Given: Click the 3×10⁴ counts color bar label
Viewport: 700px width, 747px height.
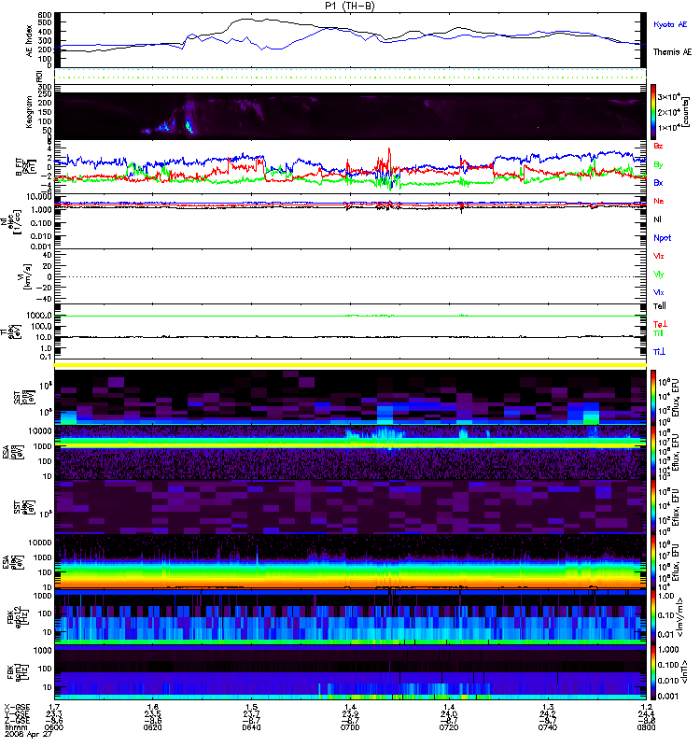Looking at the screenshot, I should [668, 97].
